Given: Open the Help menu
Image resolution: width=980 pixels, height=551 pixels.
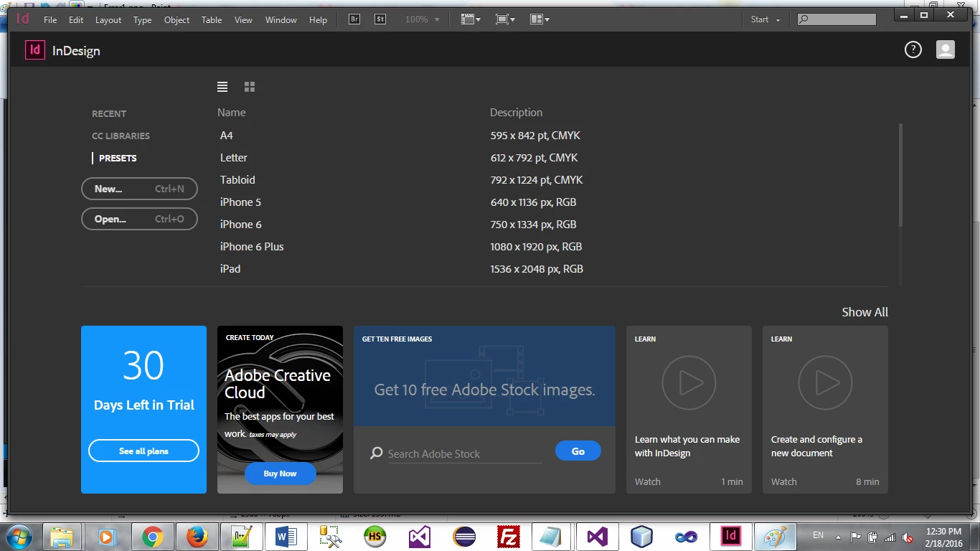Looking at the screenshot, I should pyautogui.click(x=319, y=20).
